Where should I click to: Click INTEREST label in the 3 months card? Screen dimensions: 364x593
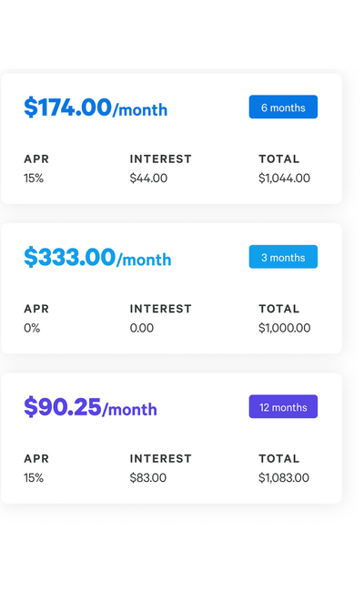pyautogui.click(x=161, y=309)
